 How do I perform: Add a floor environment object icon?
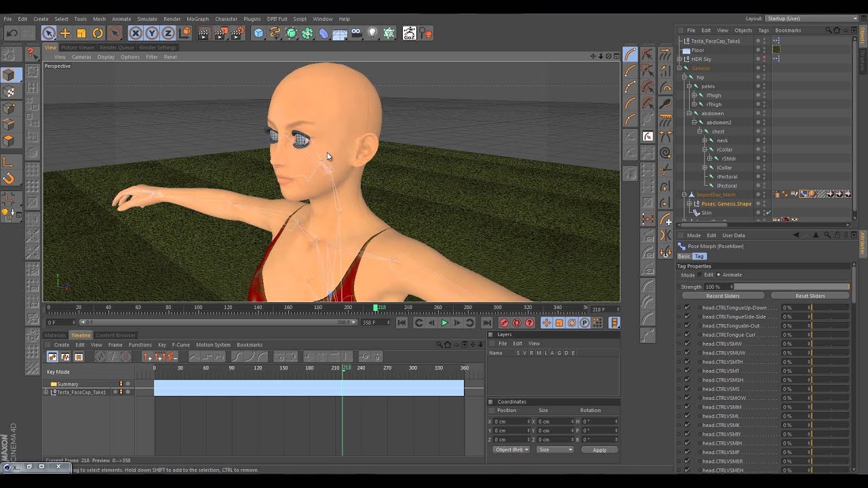[340, 33]
